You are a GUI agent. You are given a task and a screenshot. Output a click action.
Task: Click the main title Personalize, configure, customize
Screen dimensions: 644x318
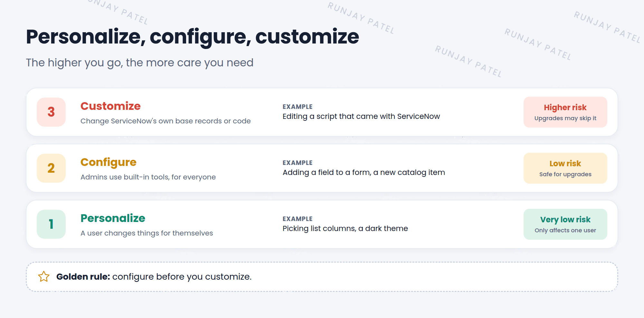coord(192,37)
